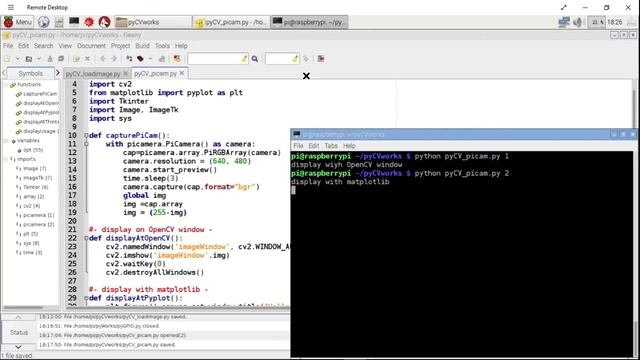
Task: Open the File menu in terminal window
Action: click(x=298, y=146)
